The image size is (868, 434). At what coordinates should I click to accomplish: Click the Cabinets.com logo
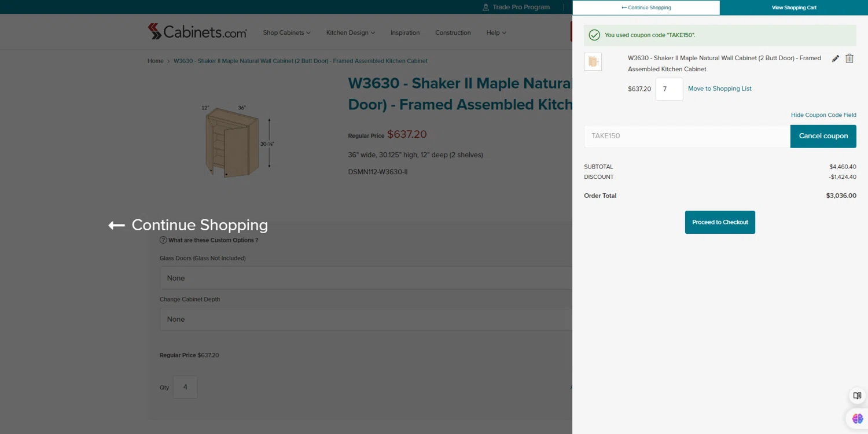197,32
